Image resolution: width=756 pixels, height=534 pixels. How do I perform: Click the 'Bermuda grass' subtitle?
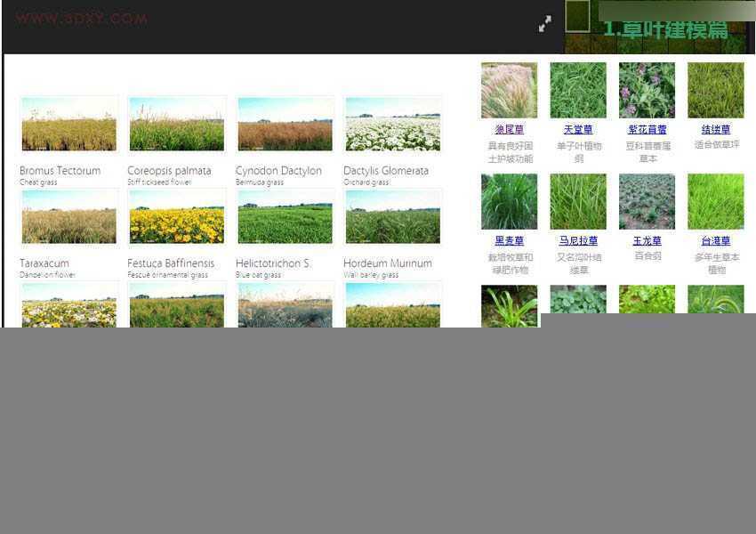coord(260,182)
